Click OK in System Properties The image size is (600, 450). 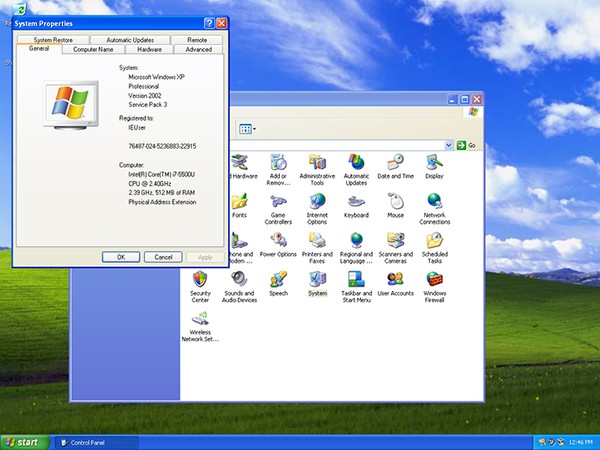121,257
